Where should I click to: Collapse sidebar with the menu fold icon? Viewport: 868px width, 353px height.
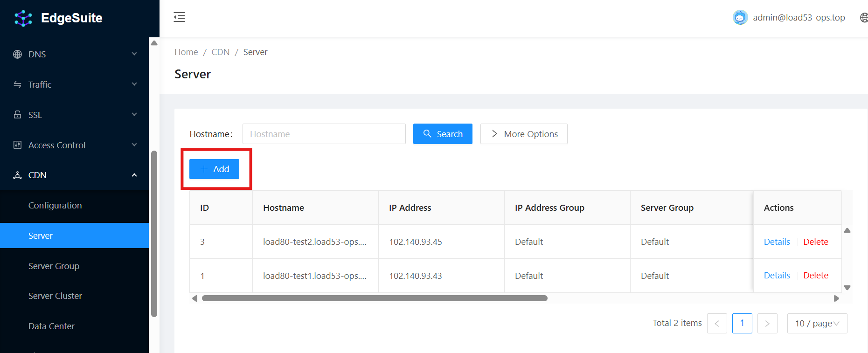coord(179,17)
